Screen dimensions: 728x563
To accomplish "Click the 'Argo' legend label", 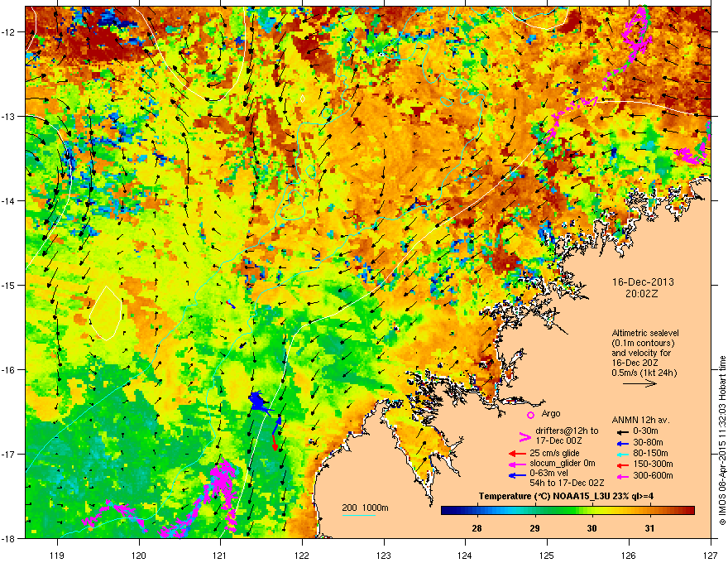I will coord(551,413).
